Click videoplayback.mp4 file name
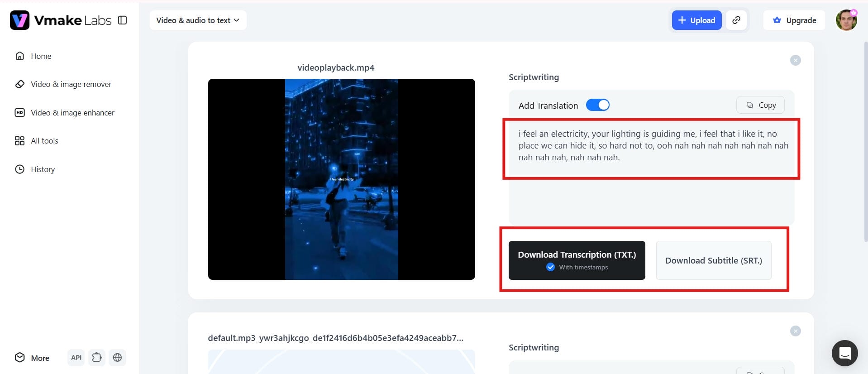This screenshot has width=868, height=374. pos(336,68)
